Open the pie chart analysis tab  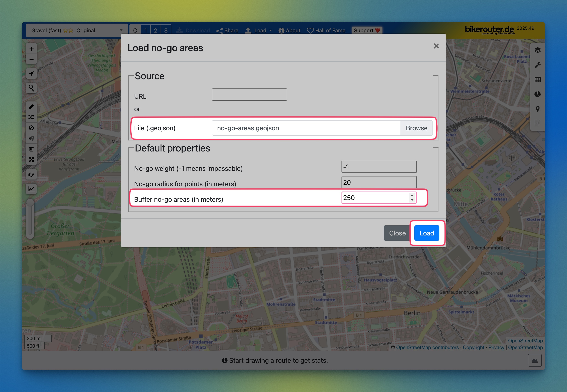pos(537,94)
